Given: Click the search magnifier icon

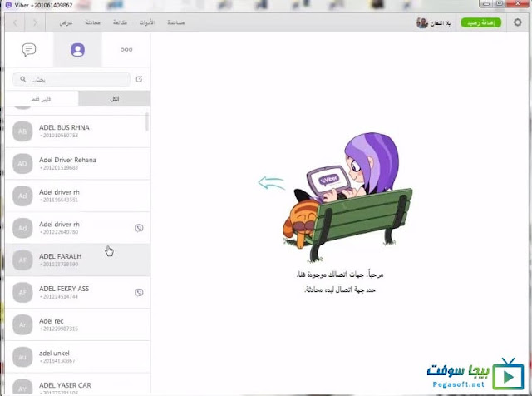Looking at the screenshot, I should [x=22, y=79].
